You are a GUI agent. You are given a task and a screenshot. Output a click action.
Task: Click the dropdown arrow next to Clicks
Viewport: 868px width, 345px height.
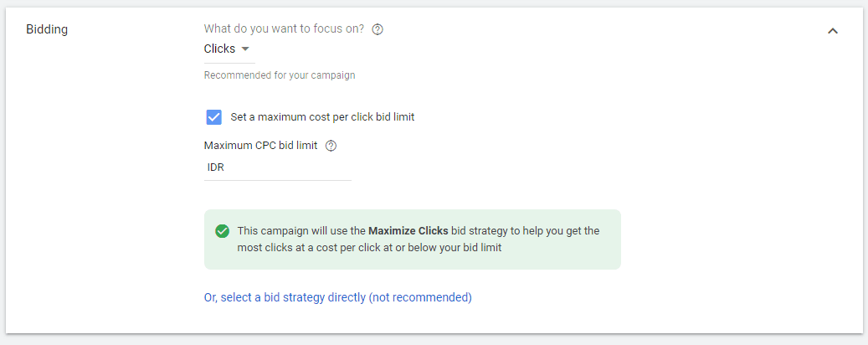coord(245,49)
